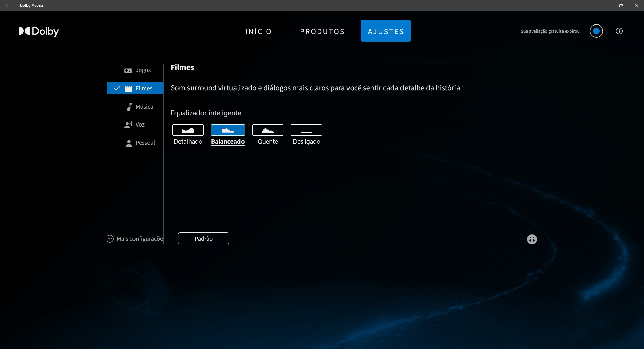Click 'Sua avaliação gratuita expirou' notice
Image resolution: width=644 pixels, height=349 pixels.
550,31
